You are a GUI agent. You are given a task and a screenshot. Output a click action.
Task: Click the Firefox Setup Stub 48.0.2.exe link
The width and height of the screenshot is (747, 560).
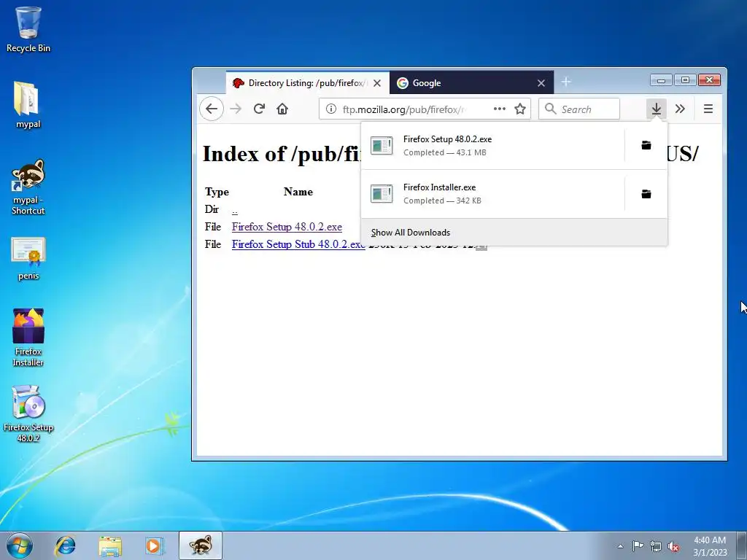(298, 244)
